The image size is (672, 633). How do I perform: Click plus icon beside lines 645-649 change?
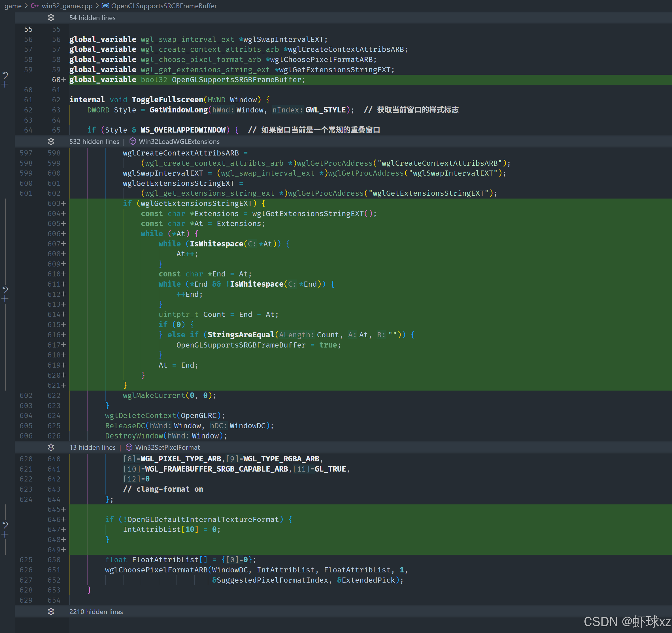(x=5, y=534)
